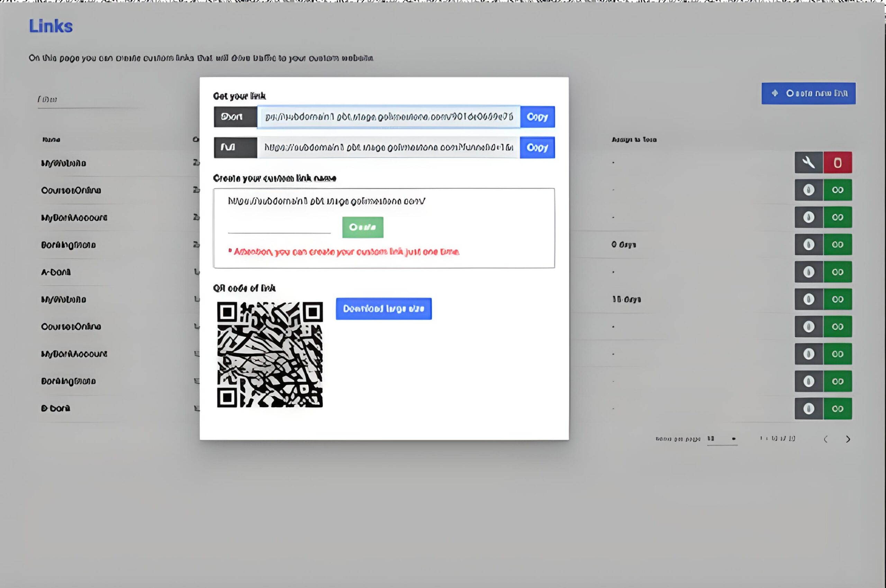The height and width of the screenshot is (588, 886).
Task: Go to the previous page of links
Action: (826, 439)
